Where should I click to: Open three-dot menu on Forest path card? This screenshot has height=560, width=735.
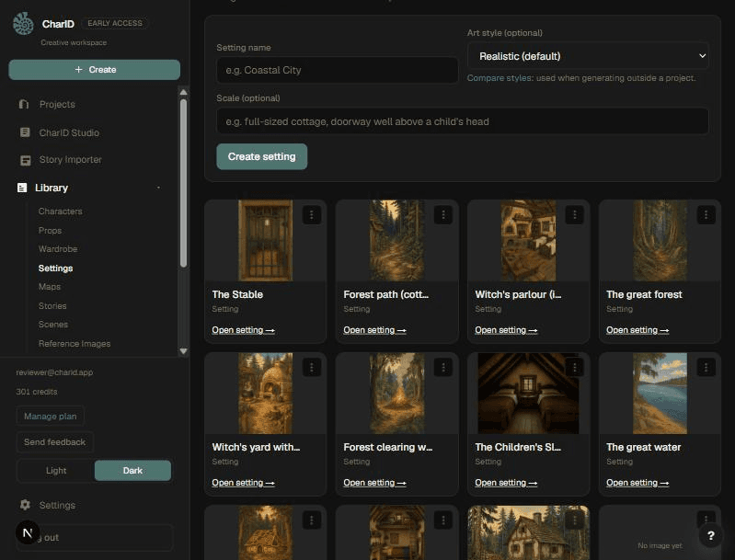443,215
